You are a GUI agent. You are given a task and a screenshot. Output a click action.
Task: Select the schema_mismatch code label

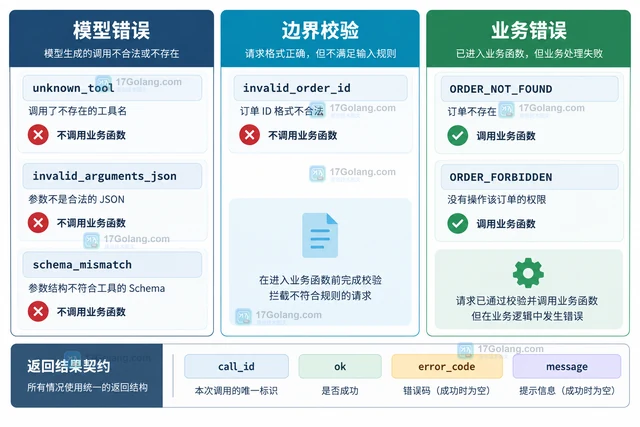click(x=112, y=265)
